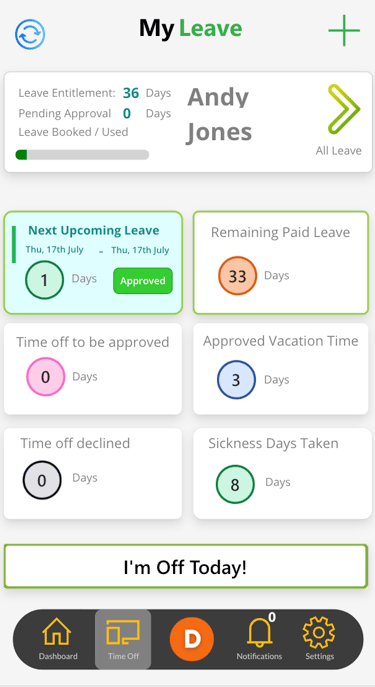Image resolution: width=375 pixels, height=687 pixels.
Task: Tap the blue refresh sync icon
Action: 30,34
